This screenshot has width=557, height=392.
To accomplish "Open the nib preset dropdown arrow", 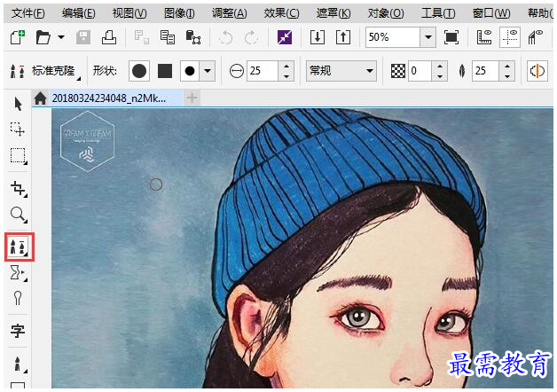I will click(208, 71).
